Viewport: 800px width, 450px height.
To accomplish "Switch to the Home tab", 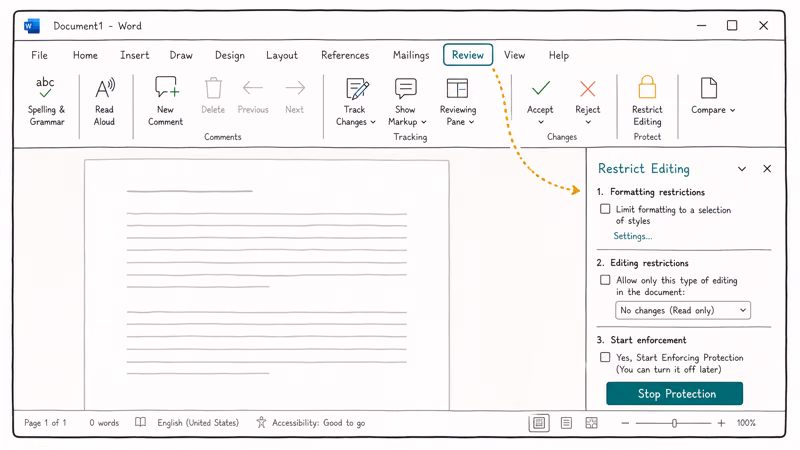I will coord(85,55).
